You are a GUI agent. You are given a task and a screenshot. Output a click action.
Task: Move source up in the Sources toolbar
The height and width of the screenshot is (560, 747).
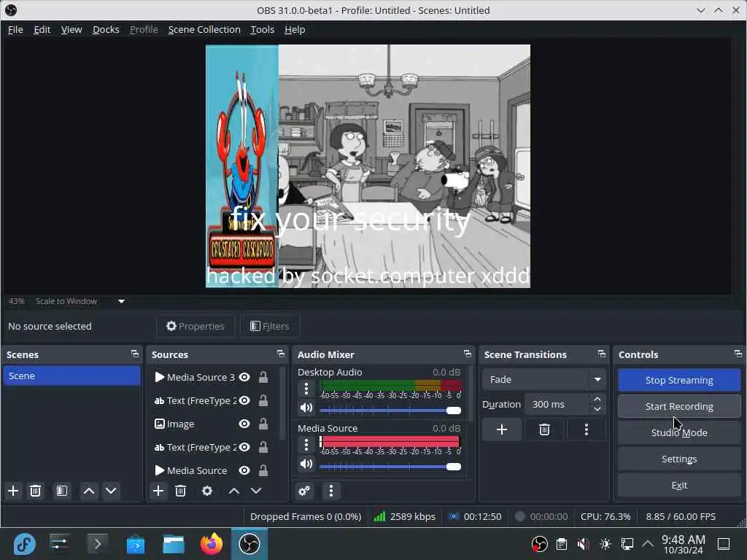click(234, 491)
